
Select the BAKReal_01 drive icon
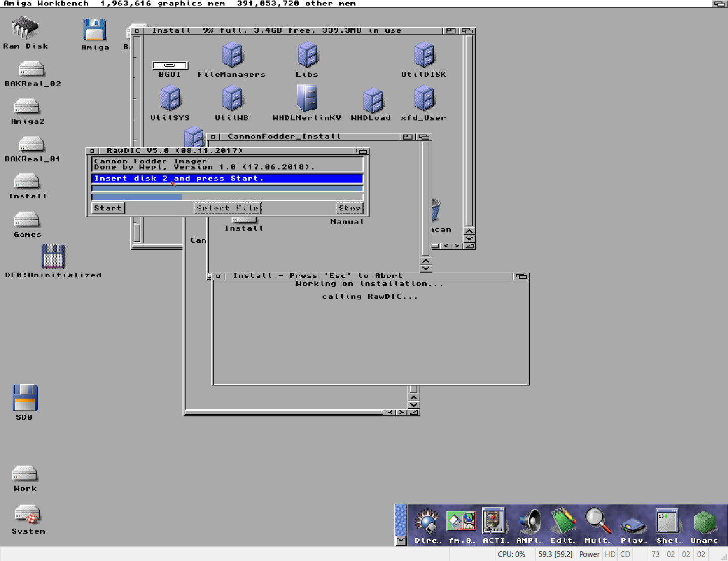coord(31,144)
